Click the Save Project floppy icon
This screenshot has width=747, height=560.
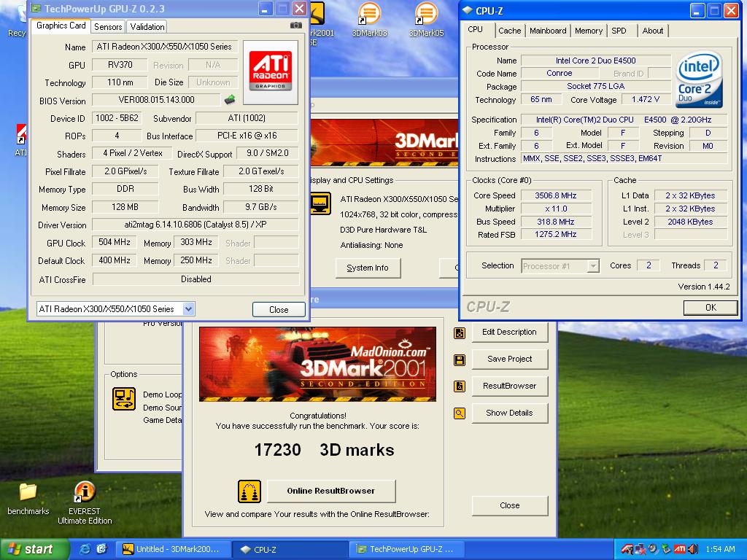460,360
